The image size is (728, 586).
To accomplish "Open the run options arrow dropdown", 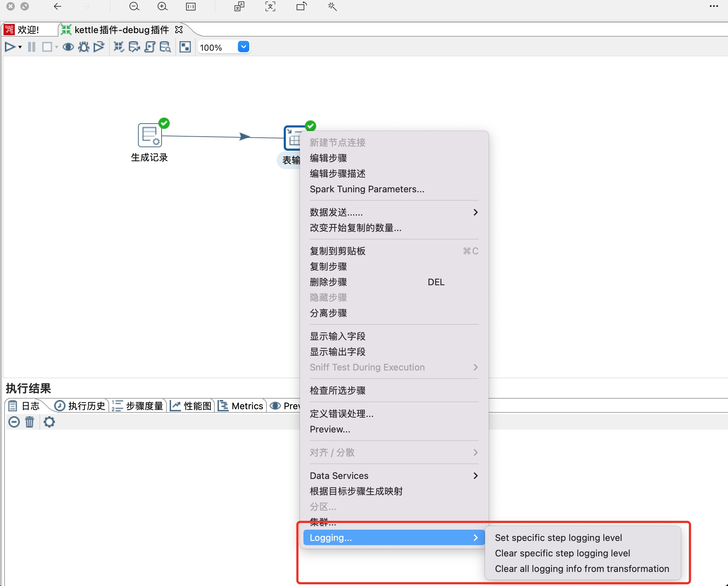I will point(20,47).
